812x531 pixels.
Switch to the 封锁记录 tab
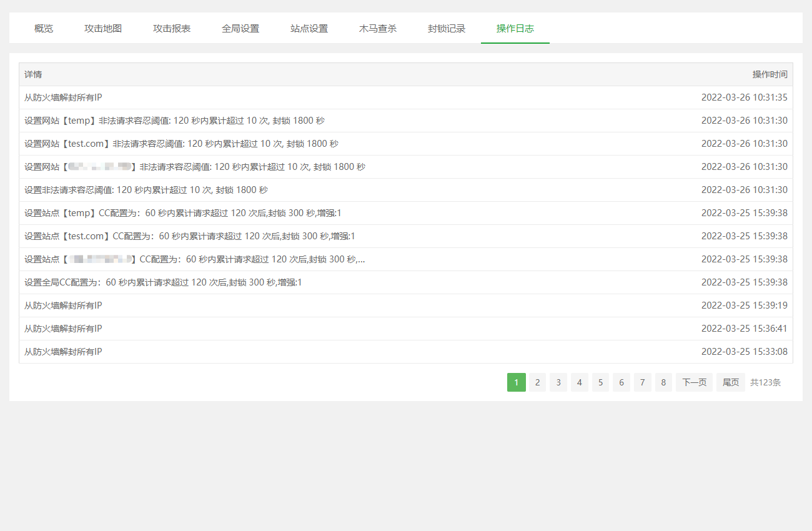[447, 29]
